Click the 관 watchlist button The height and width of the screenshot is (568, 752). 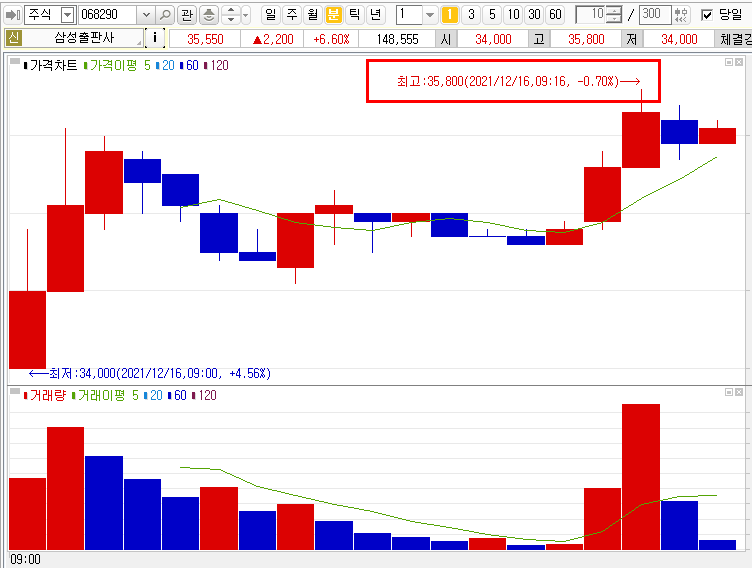tap(187, 15)
